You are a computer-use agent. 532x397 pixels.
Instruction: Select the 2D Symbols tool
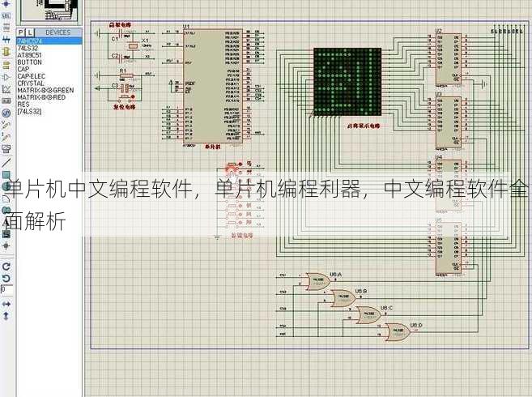pyautogui.click(x=6, y=234)
